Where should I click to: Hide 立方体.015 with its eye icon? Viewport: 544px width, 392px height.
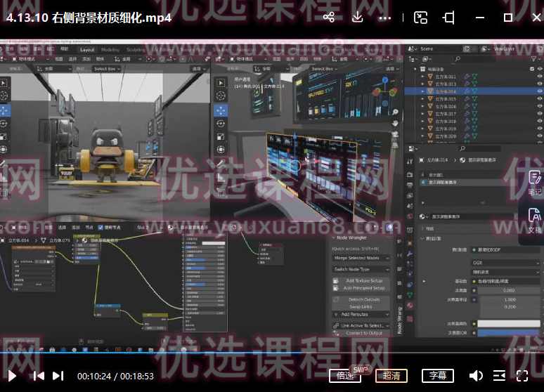click(540, 99)
